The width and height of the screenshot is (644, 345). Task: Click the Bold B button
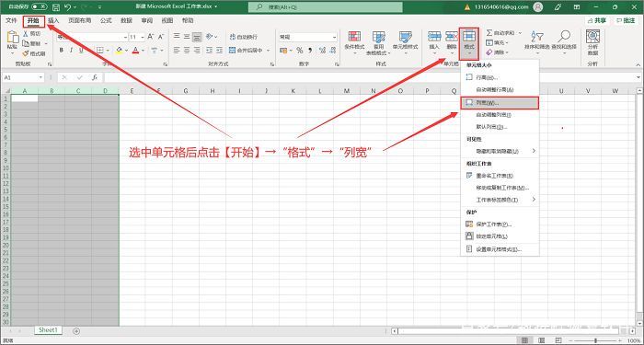click(62, 50)
